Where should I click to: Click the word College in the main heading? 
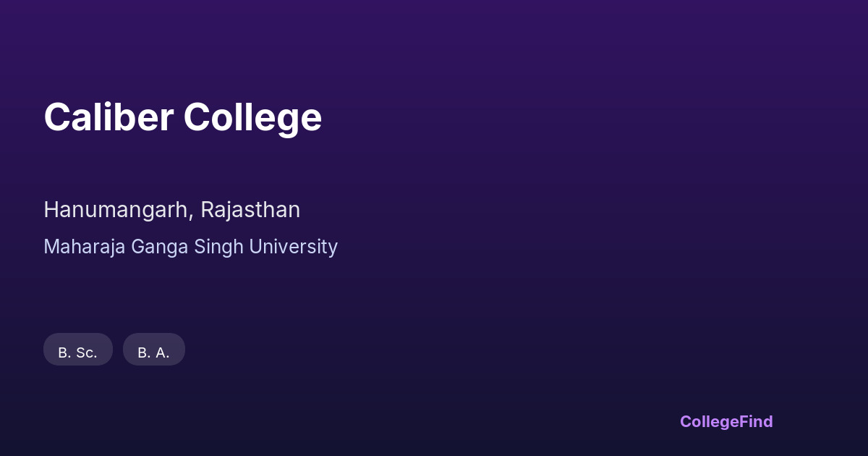pos(252,117)
